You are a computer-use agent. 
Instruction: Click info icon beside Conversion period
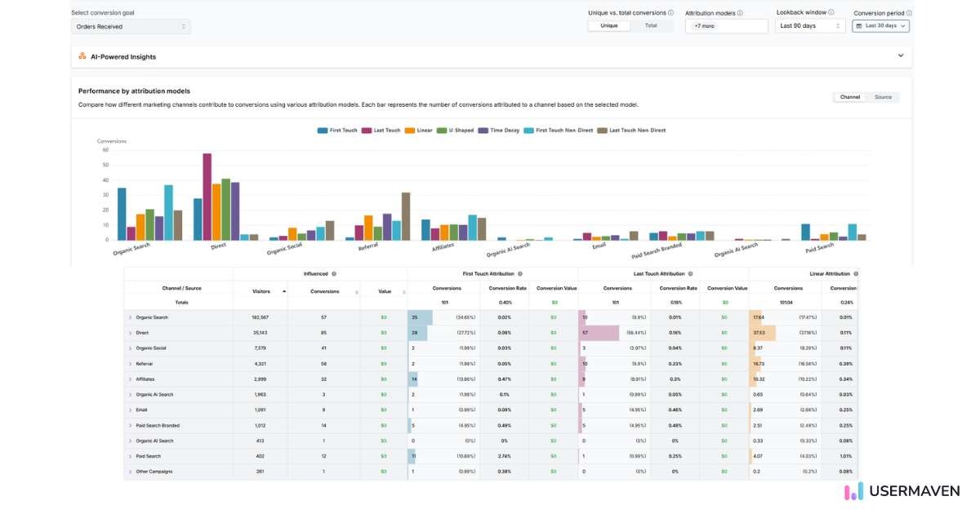pyautogui.click(x=909, y=13)
